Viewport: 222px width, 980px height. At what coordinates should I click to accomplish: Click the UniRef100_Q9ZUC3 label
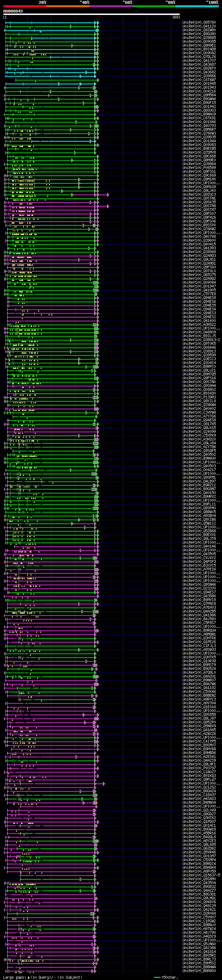pyautogui.click(x=199, y=194)
